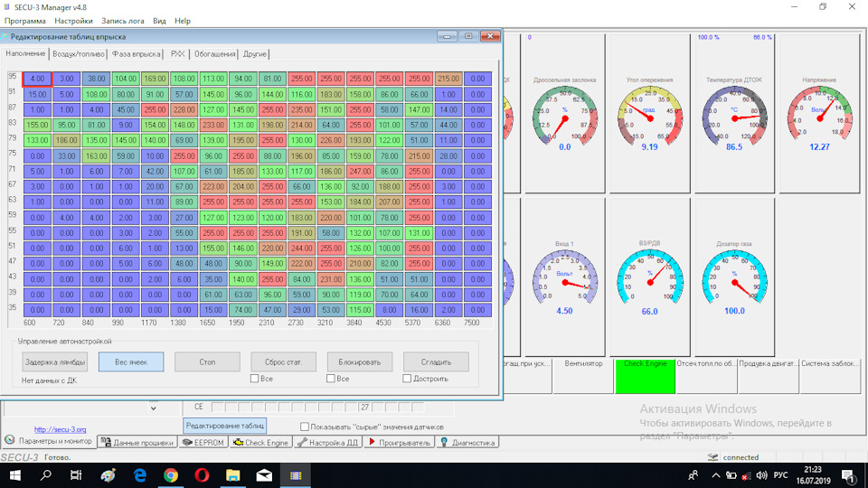Open the Программа menu
This screenshot has width=868, height=488.
[x=25, y=21]
